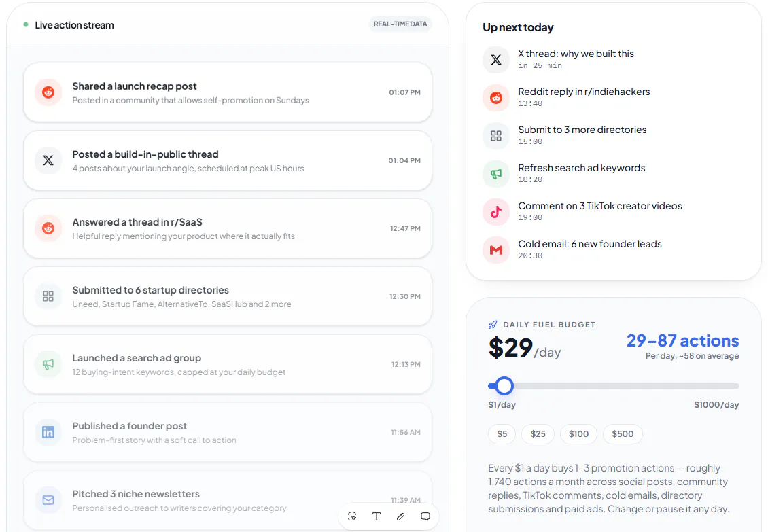
Task: Click 'Submitted to 6 startup directories' title
Action: (150, 290)
